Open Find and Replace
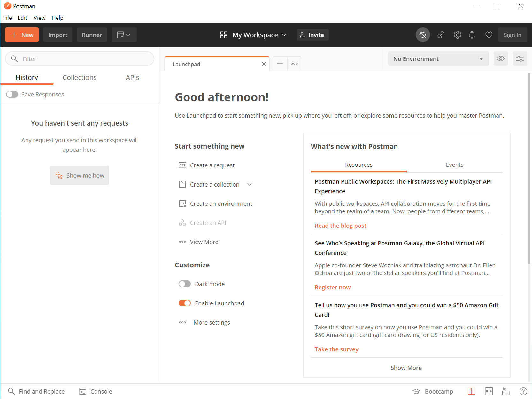This screenshot has width=532, height=399. (x=36, y=391)
